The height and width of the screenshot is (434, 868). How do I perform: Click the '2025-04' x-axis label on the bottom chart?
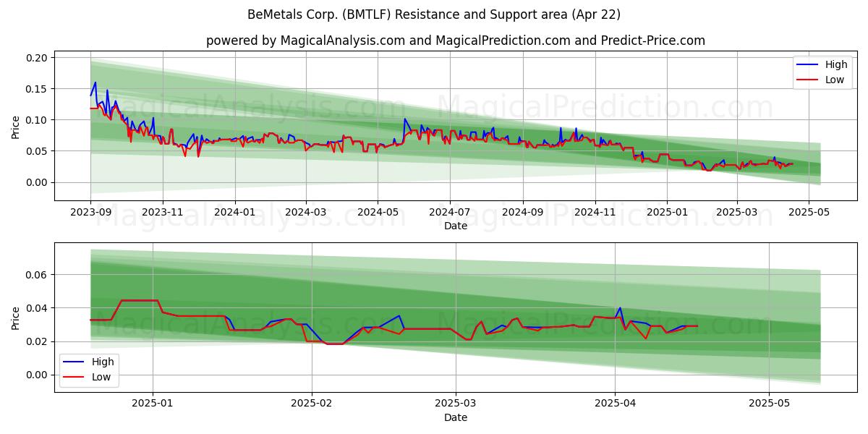pos(615,405)
